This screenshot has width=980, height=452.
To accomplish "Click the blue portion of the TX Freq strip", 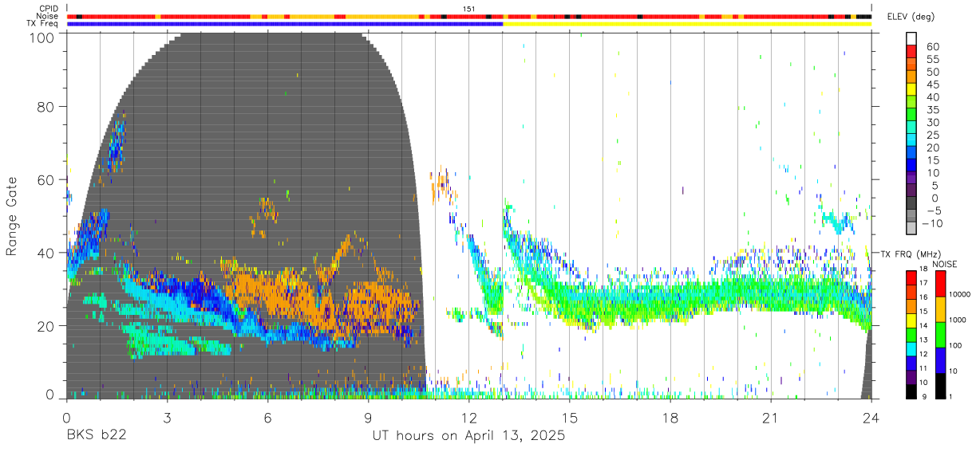I will [x=285, y=24].
